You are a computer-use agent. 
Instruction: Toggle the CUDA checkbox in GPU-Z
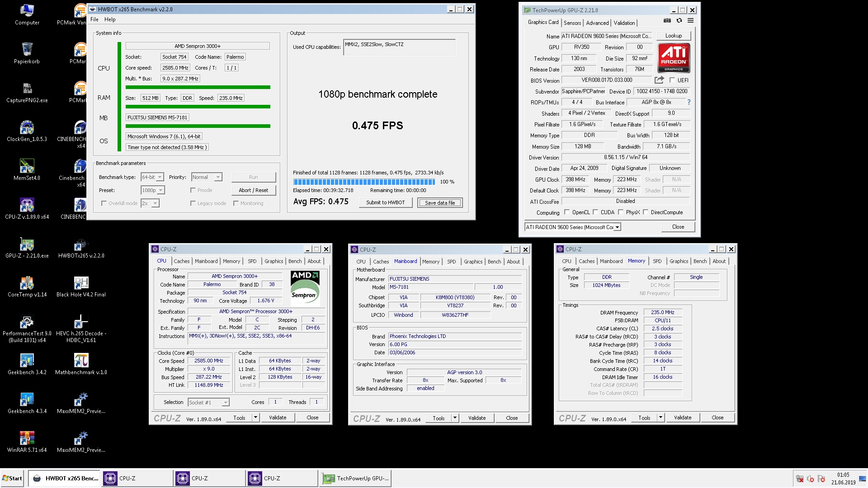[x=595, y=212]
